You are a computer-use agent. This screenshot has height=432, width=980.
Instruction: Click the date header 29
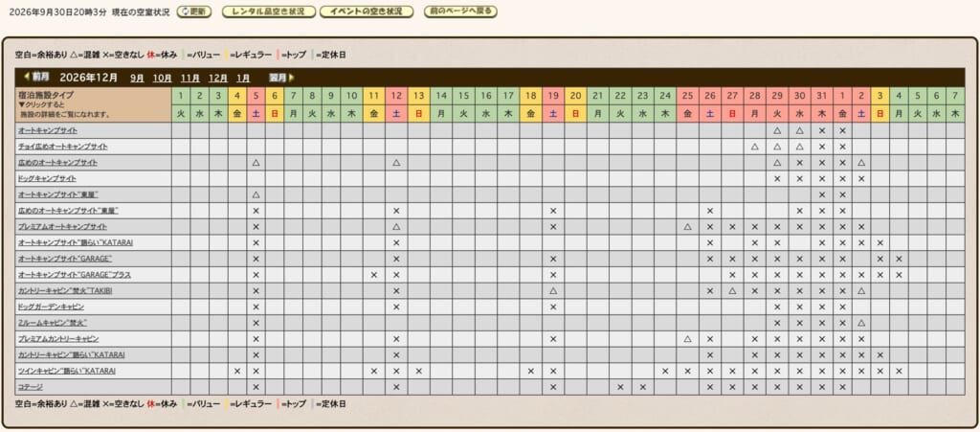(x=777, y=96)
